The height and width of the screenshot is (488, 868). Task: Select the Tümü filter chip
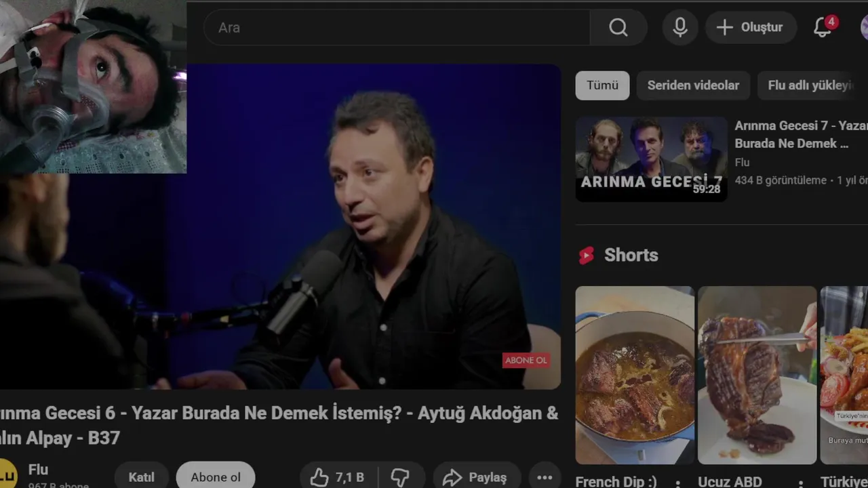click(x=602, y=85)
